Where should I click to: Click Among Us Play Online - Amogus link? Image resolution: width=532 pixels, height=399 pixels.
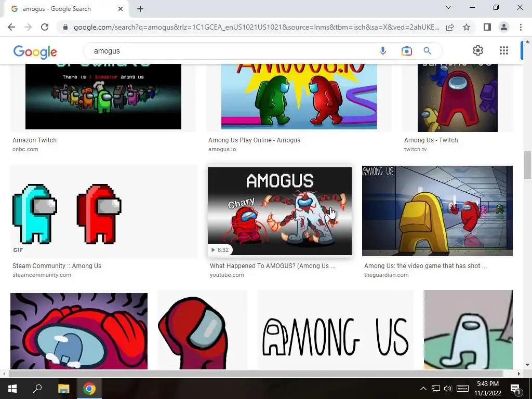point(254,140)
